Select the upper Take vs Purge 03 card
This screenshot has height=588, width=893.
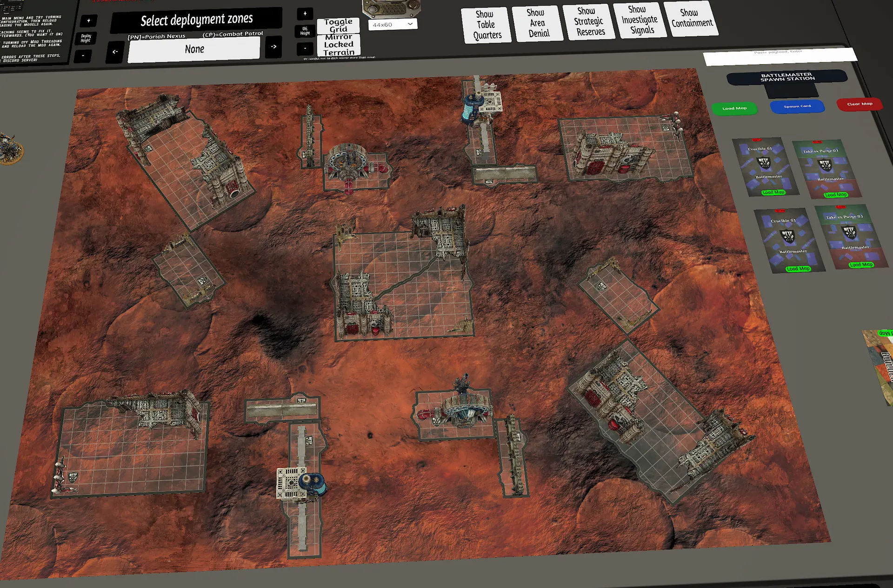coord(827,169)
